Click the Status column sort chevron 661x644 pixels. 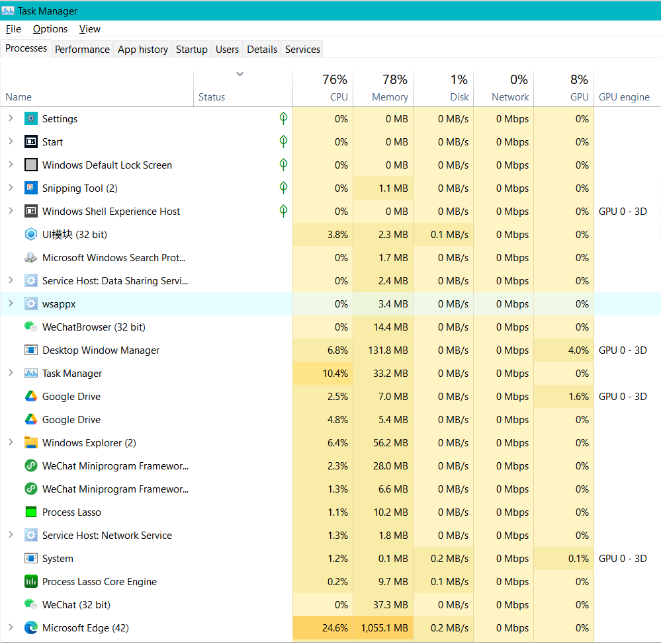tap(240, 74)
